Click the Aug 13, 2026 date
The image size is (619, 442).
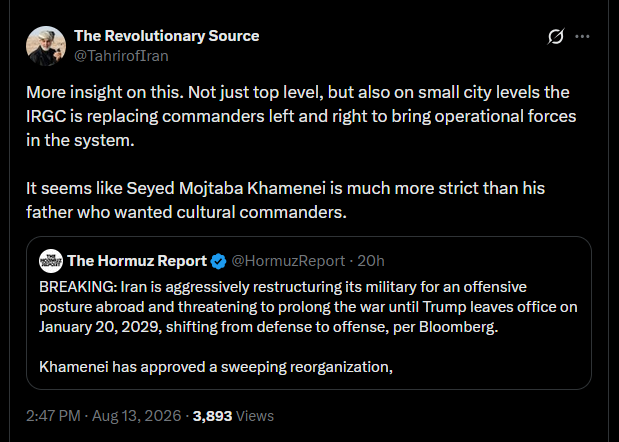[x=137, y=416]
